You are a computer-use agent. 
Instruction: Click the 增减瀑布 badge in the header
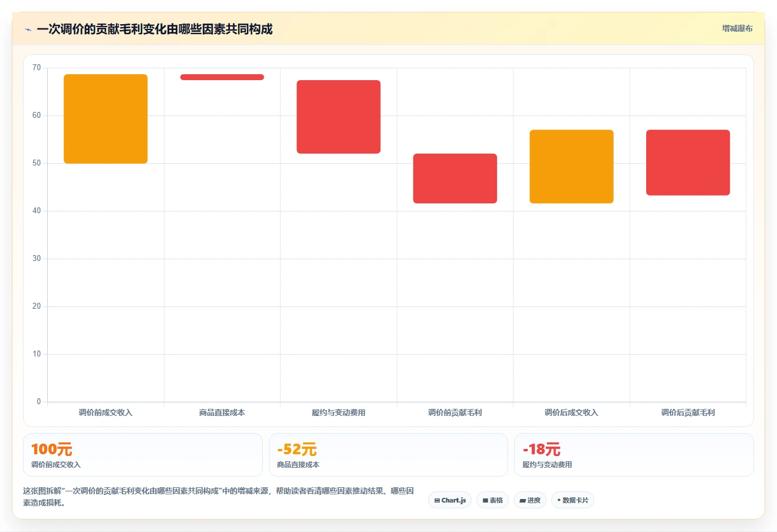tap(737, 28)
